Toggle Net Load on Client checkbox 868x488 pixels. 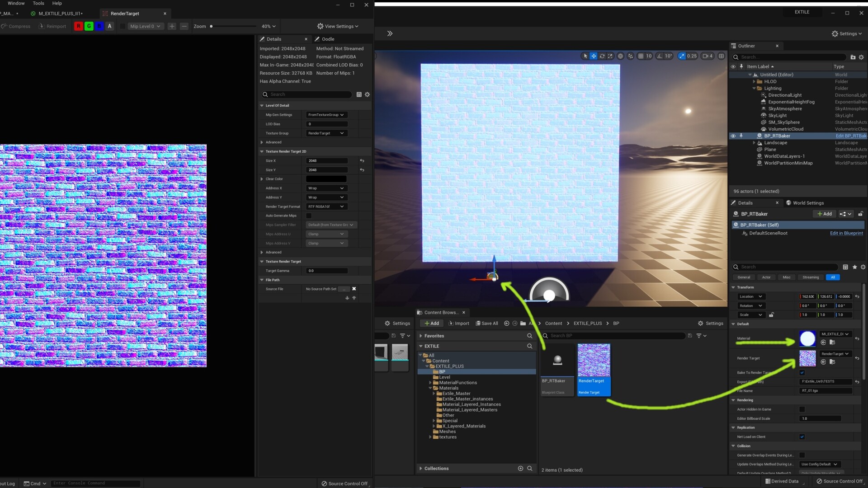[802, 436]
